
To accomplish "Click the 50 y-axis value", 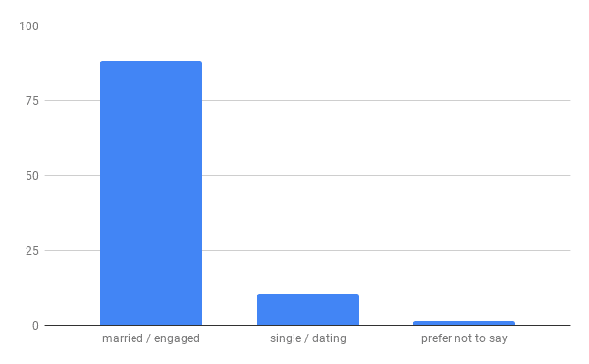I will [32, 176].
